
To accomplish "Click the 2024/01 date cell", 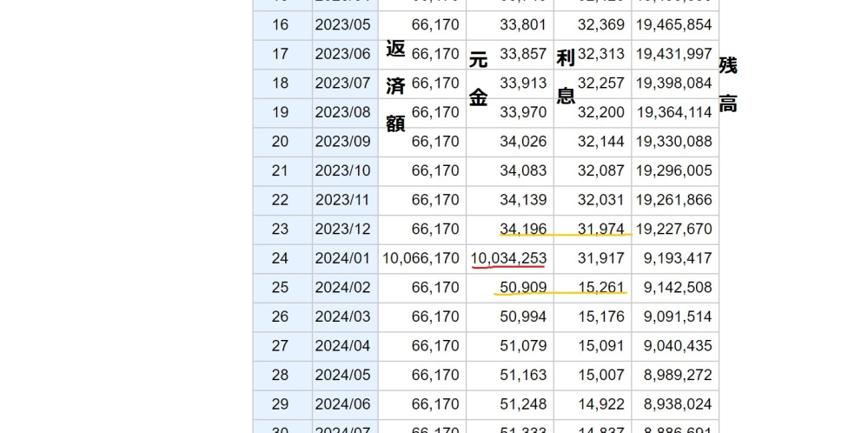I will click(x=342, y=258).
